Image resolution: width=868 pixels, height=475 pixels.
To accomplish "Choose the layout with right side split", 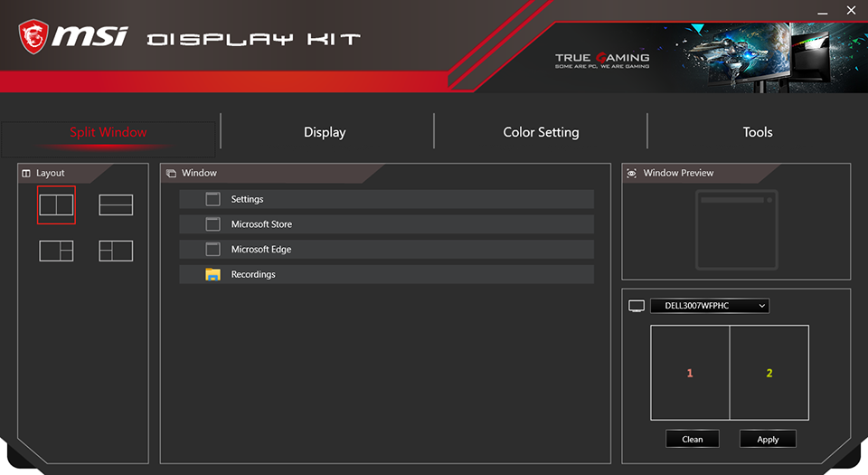I will 56,251.
